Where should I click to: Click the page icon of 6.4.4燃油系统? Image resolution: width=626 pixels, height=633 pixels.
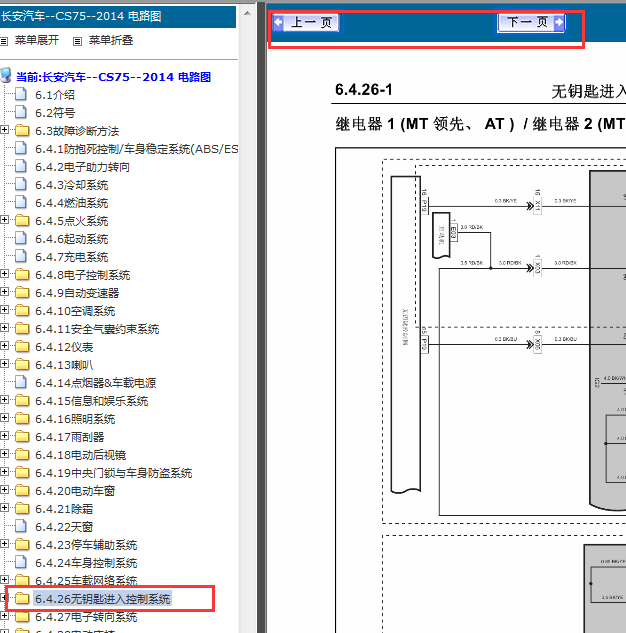tap(21, 202)
